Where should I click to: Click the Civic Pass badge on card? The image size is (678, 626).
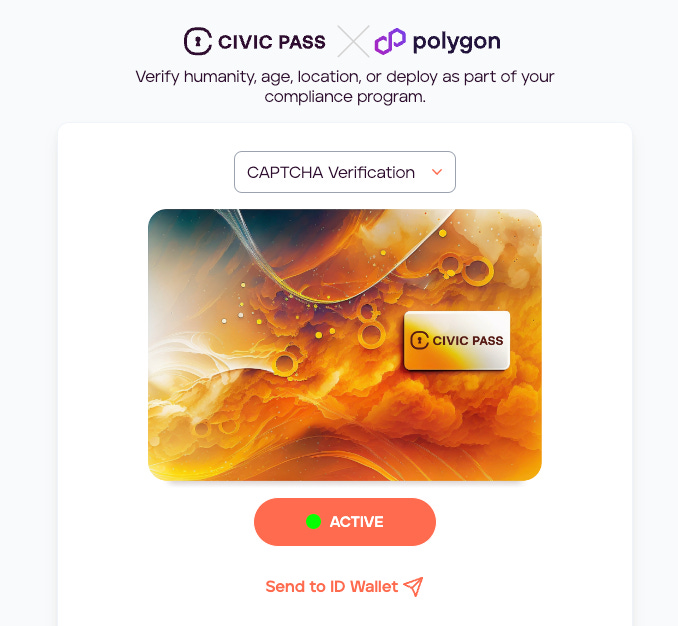point(457,341)
